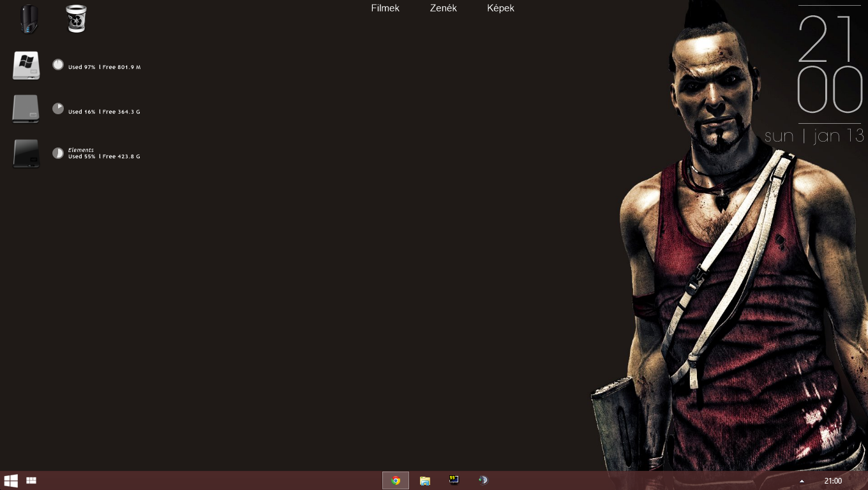Open the gray external drive icon
868x490 pixels.
click(26, 109)
